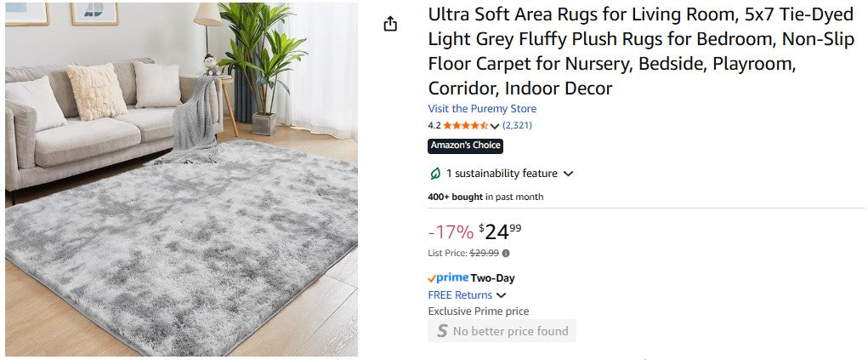Click the Amazon's Choice badge
Viewport: 868px width, 360px height.
(465, 146)
